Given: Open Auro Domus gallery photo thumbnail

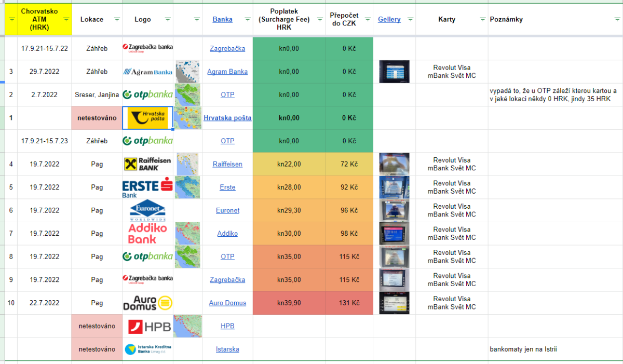Looking at the screenshot, I should pyautogui.click(x=394, y=303).
